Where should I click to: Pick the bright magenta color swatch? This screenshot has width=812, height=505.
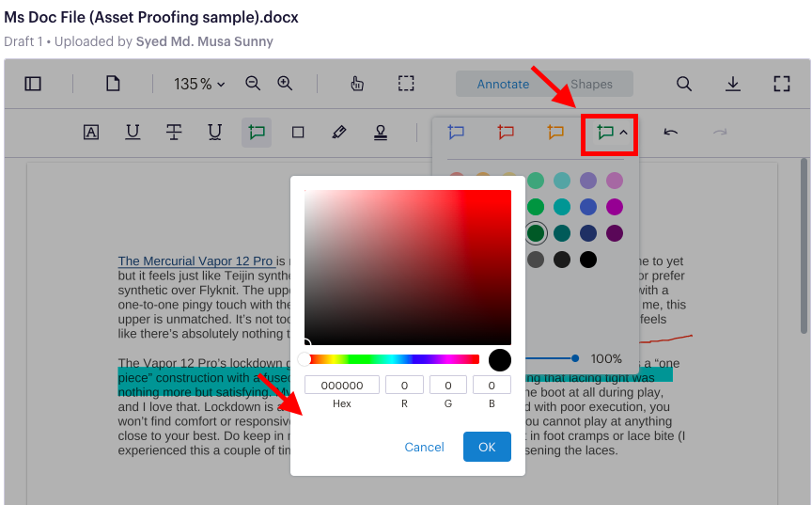[615, 207]
